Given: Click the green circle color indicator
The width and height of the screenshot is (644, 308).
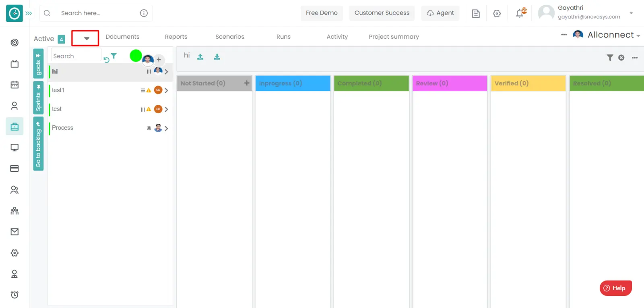Looking at the screenshot, I should pyautogui.click(x=136, y=56).
